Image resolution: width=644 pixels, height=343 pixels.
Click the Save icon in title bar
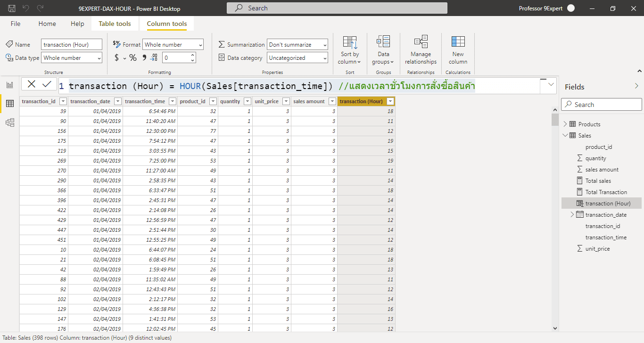[12, 8]
